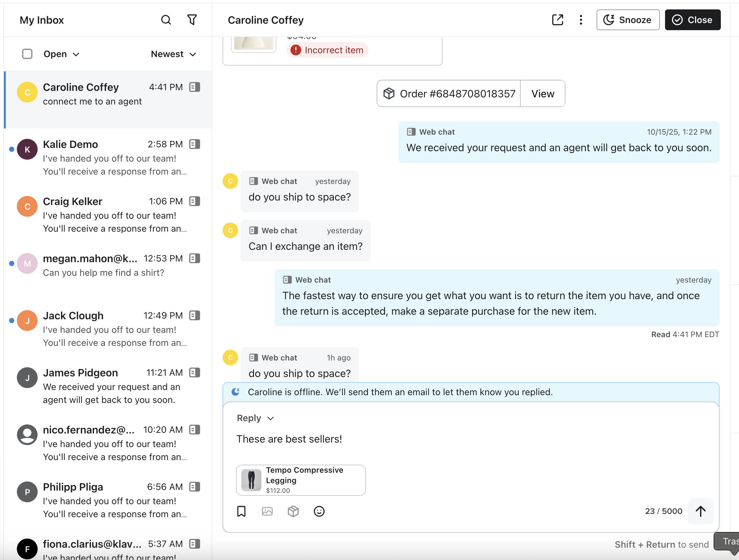
Task: Open the Reply type dropdown
Action: (x=255, y=418)
